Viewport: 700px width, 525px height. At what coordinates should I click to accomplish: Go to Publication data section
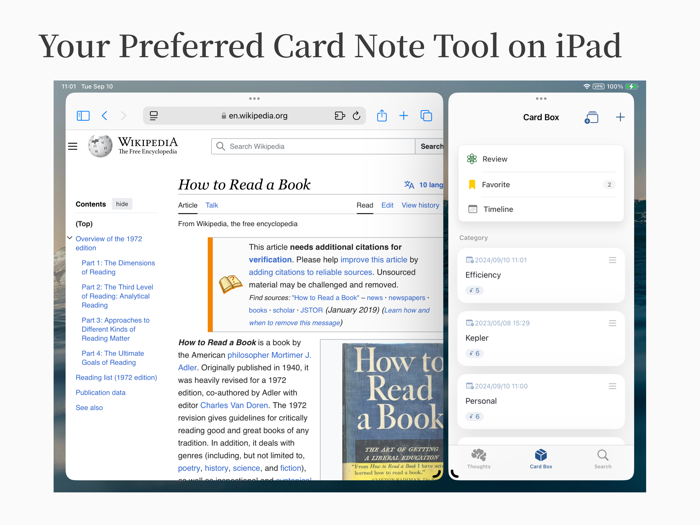(x=100, y=392)
